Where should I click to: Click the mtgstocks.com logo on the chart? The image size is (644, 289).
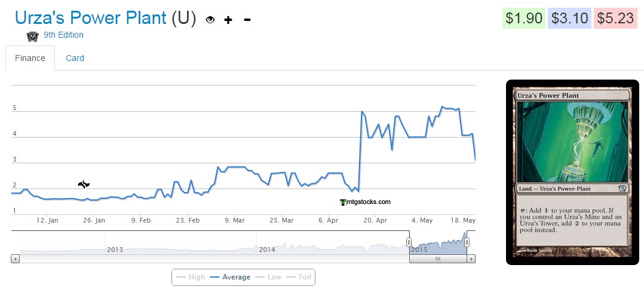(x=365, y=202)
